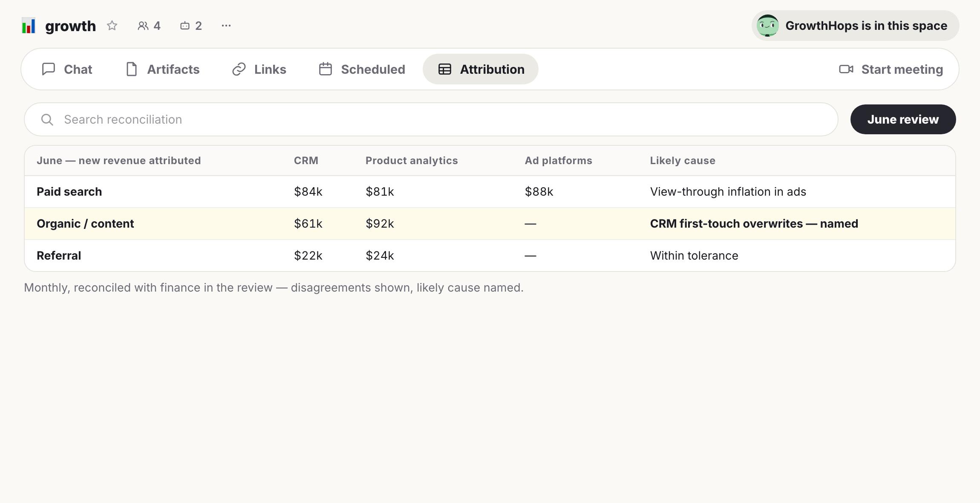
Task: Click the $84k CRM value
Action: pyautogui.click(x=308, y=192)
